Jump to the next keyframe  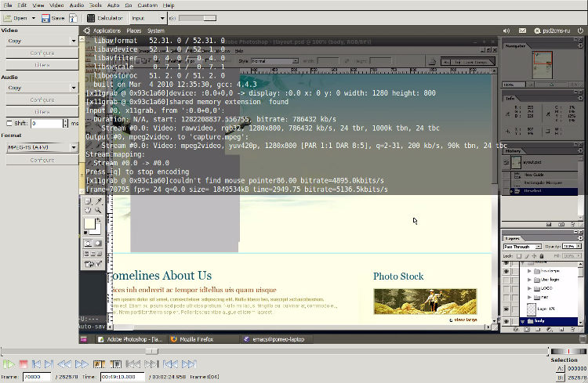(x=82, y=364)
